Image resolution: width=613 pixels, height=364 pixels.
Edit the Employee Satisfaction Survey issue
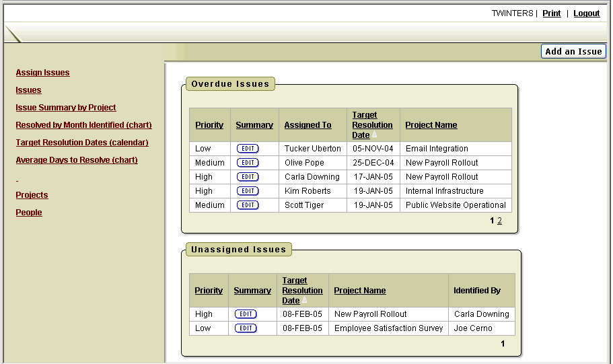click(x=246, y=328)
